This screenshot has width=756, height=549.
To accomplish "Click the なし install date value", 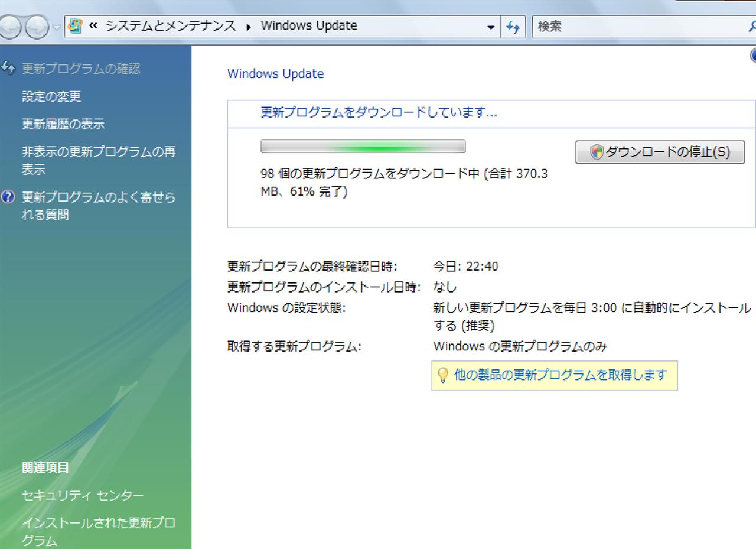I will click(445, 287).
